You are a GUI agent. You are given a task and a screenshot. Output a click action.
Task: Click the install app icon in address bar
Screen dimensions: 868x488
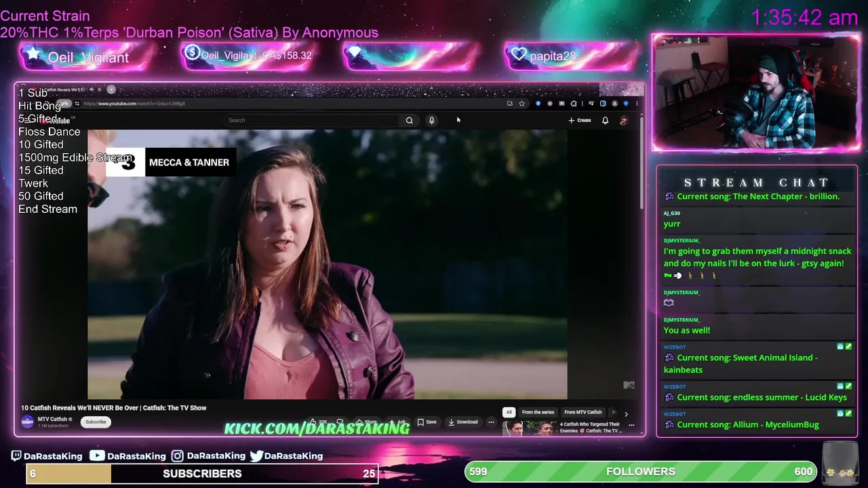[509, 104]
